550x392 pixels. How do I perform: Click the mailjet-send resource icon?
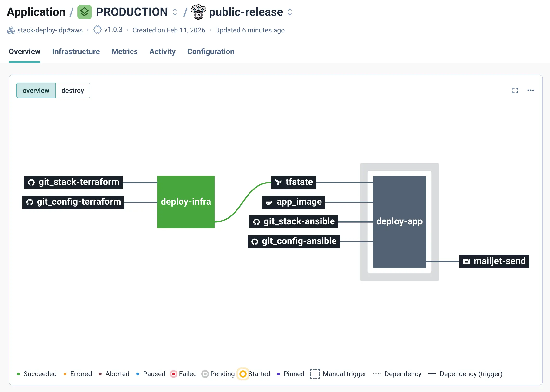[466, 261]
